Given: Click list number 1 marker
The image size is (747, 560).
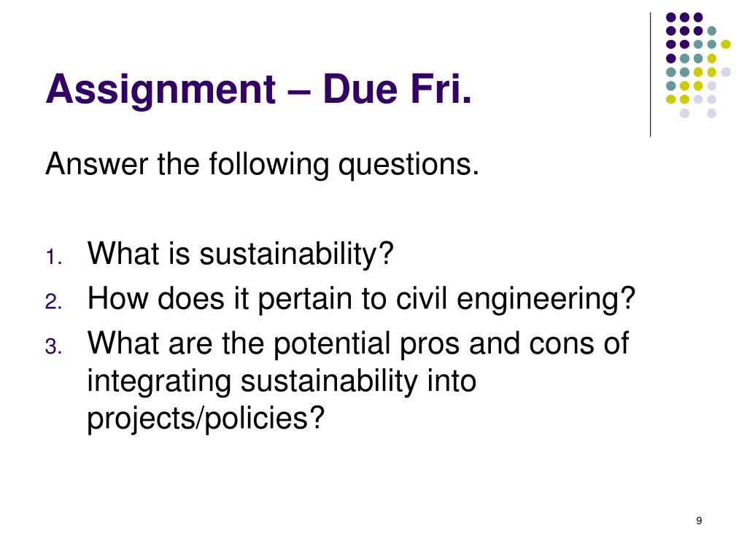Looking at the screenshot, I should coord(54,257).
